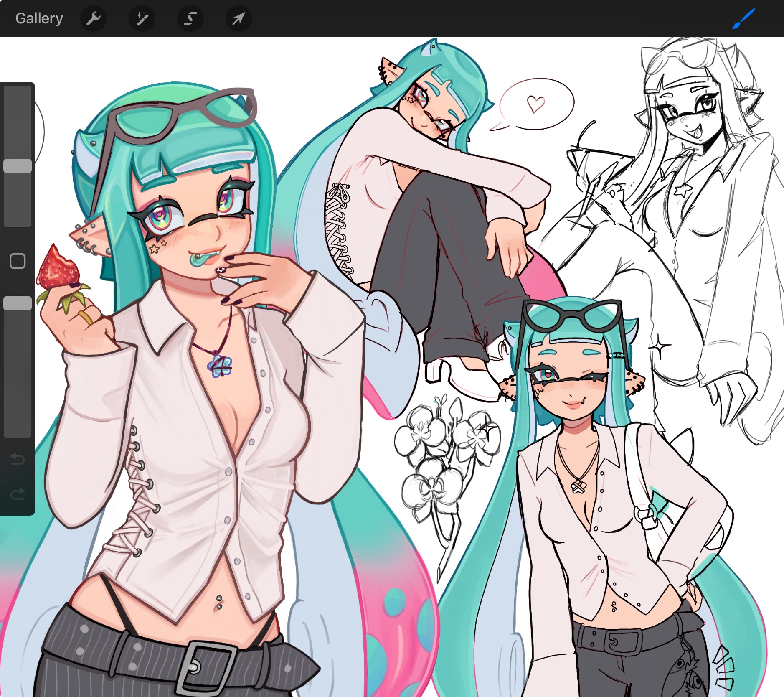Activate the Selection tool

[x=190, y=18]
